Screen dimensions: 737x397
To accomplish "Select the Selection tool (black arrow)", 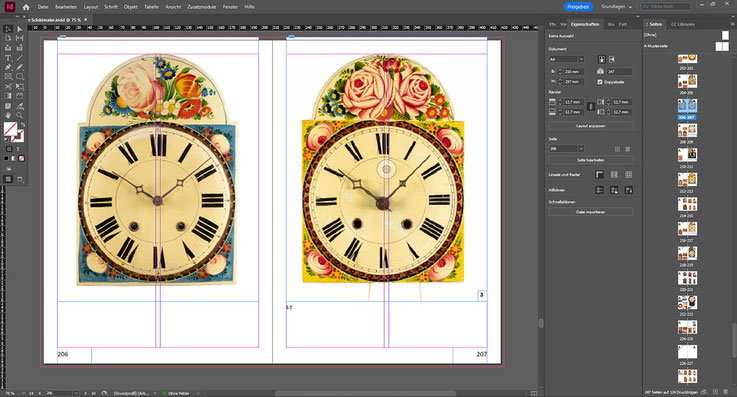I will (x=8, y=29).
